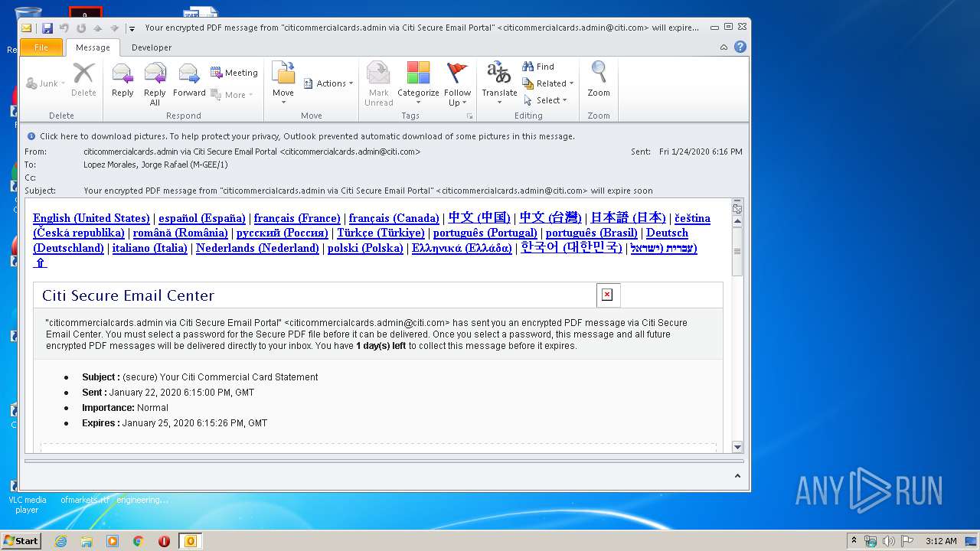Image resolution: width=980 pixels, height=551 pixels.
Task: Save the message using the floppy disk icon
Action: coord(47,28)
